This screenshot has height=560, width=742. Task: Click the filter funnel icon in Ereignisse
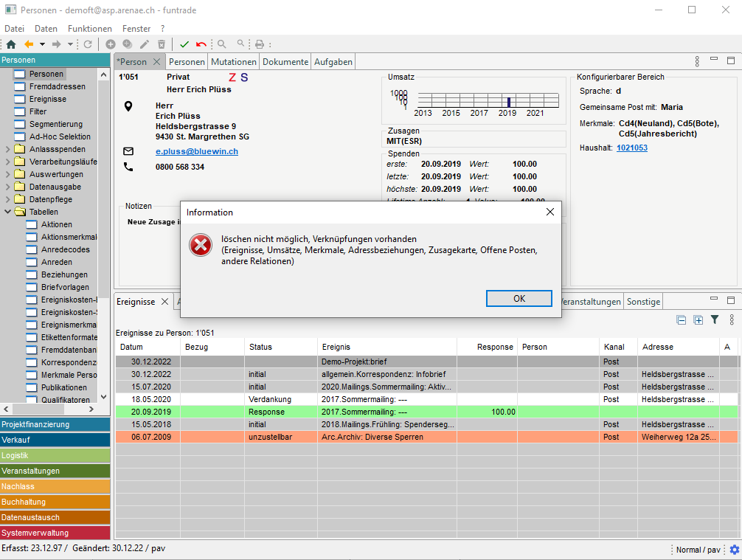tap(714, 319)
